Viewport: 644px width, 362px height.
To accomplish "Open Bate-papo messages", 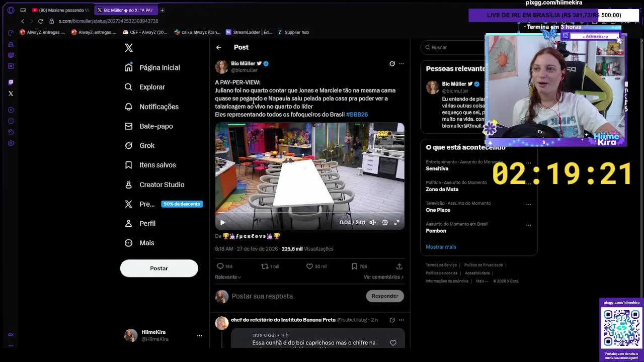I will click(x=149, y=126).
